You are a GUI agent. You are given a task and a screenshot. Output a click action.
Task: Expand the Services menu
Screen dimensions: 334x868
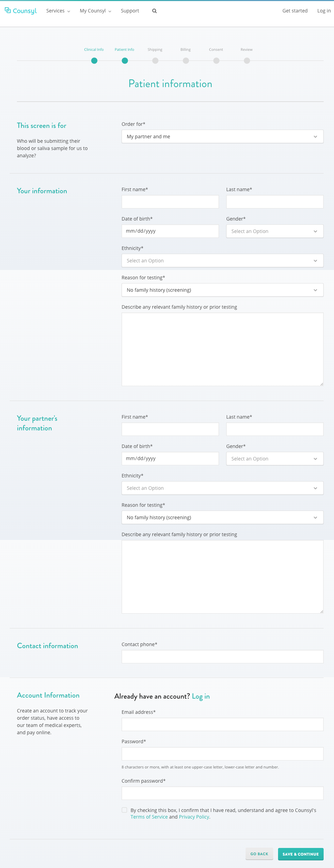(58, 11)
